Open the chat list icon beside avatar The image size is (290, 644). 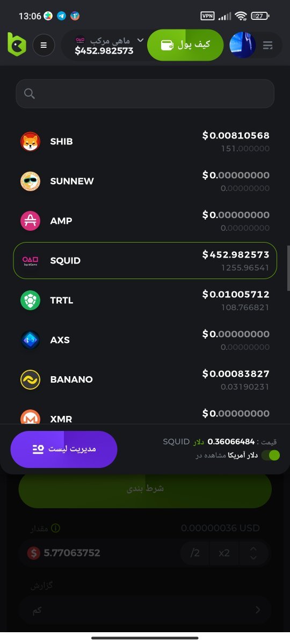pos(267,46)
